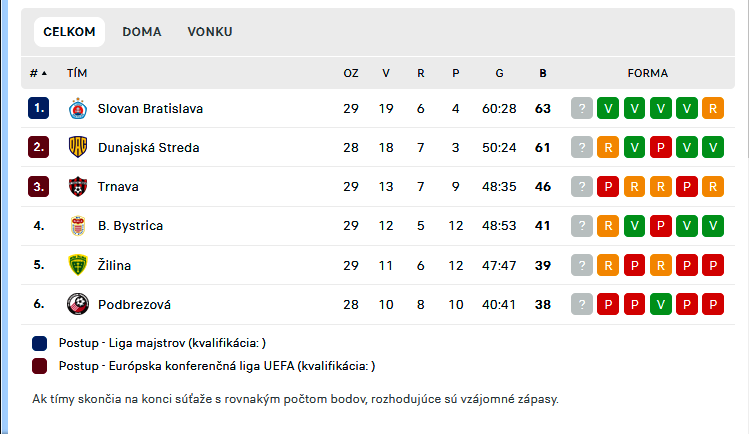The width and height of the screenshot is (749, 434).
Task: Click the blue Liga majstrov legend swatch
Action: click(40, 343)
